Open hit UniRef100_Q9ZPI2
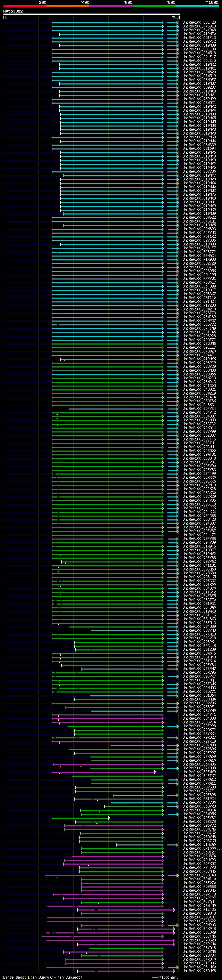Screen dimensions: 222x980 199,41
